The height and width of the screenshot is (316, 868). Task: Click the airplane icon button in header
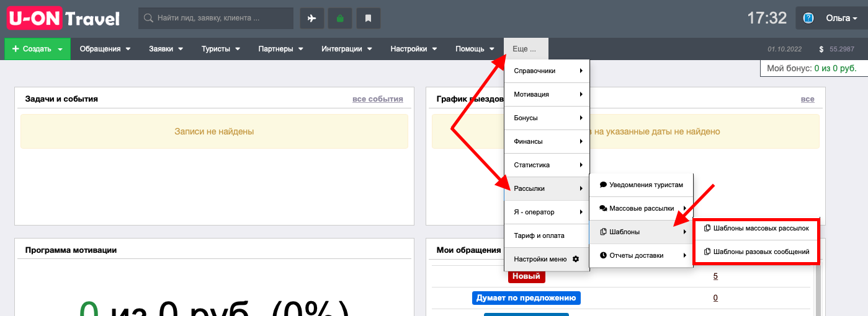coord(312,19)
